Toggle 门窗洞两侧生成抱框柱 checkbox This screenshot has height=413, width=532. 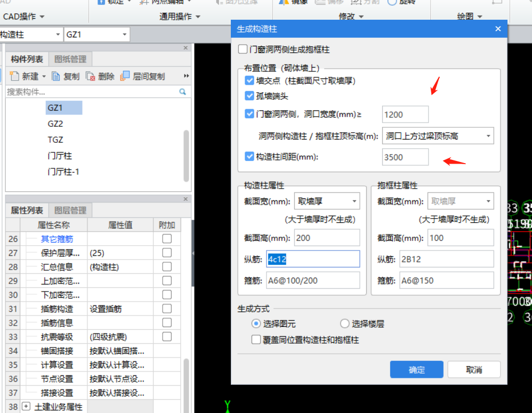243,50
